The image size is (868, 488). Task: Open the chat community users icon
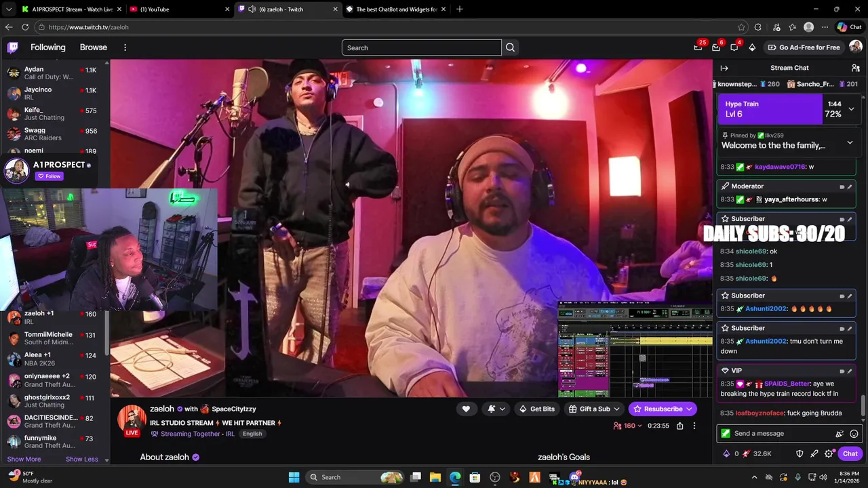tap(855, 68)
